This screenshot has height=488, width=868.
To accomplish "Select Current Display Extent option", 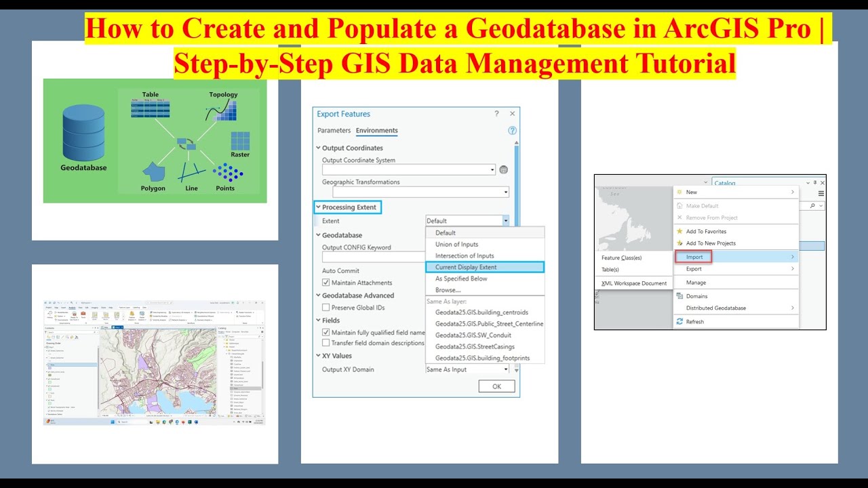I will (485, 267).
